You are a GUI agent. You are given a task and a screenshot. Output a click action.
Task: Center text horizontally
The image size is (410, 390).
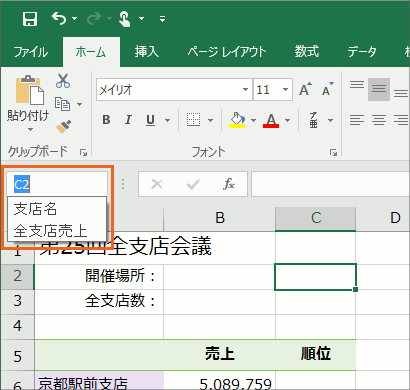tap(379, 120)
